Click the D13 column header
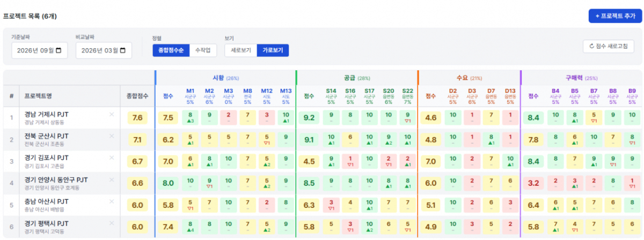Image resolution: width=644 pixels, height=240 pixels. tap(510, 96)
